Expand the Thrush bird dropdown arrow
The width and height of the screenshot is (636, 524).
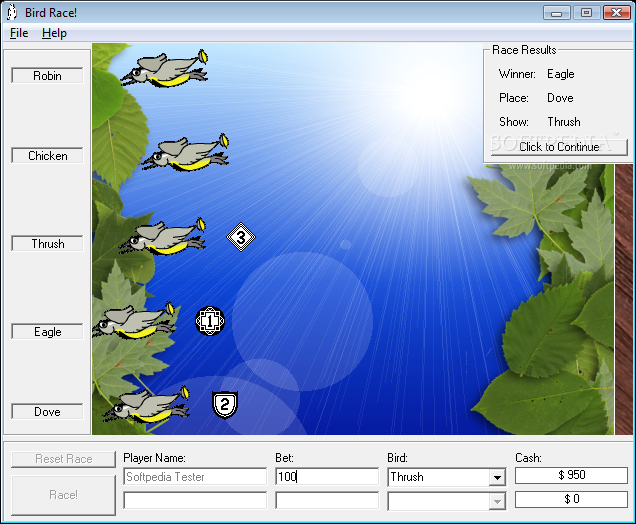point(497,477)
